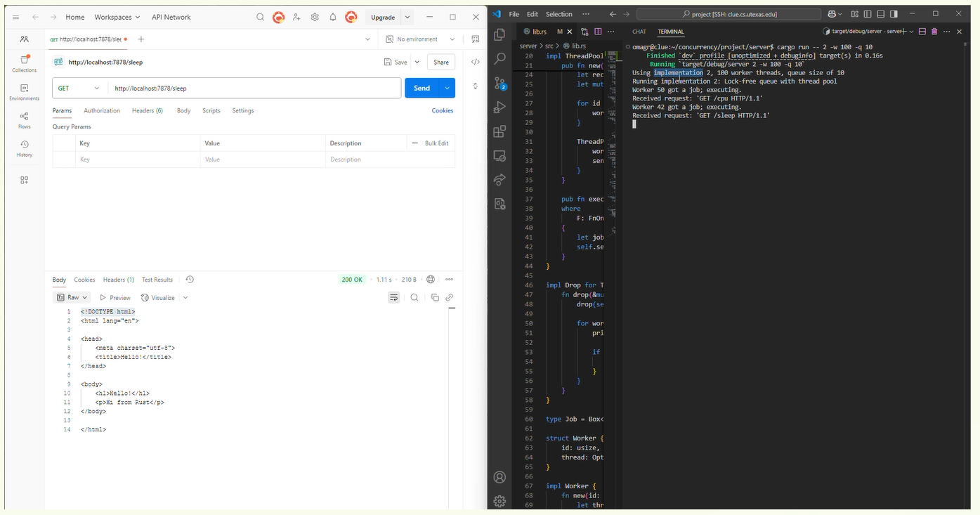The height and width of the screenshot is (515, 980).
Task: Click request URL input field
Action: (x=255, y=88)
